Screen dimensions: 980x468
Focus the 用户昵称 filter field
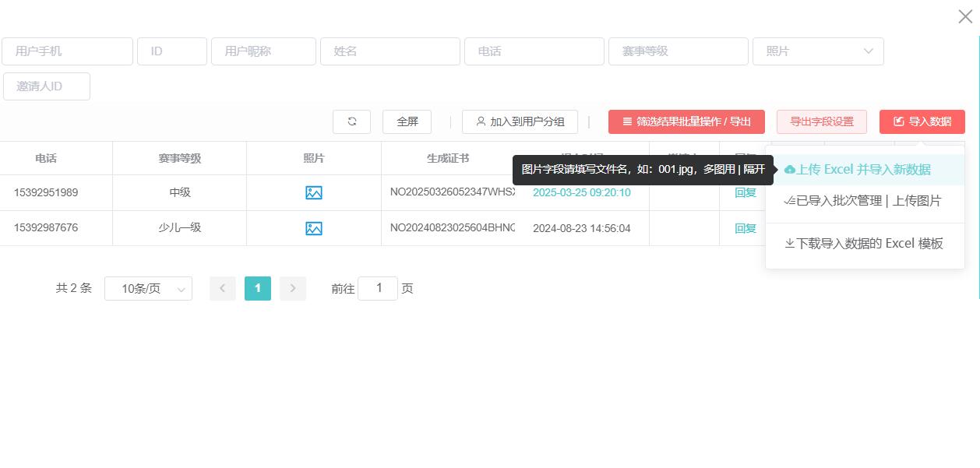(x=263, y=51)
